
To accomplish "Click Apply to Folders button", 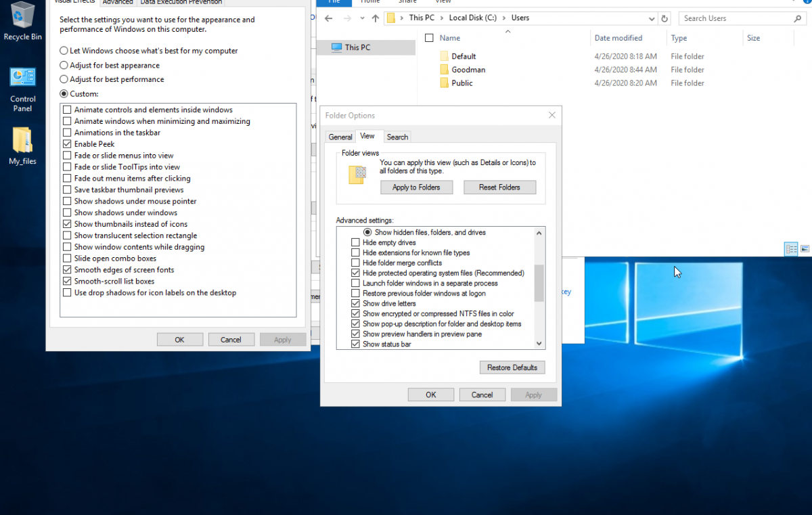I will coord(416,187).
